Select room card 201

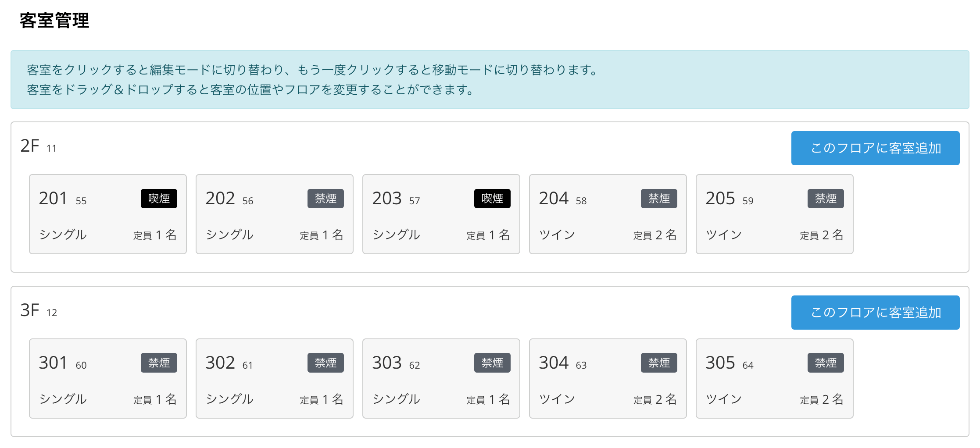point(108,214)
